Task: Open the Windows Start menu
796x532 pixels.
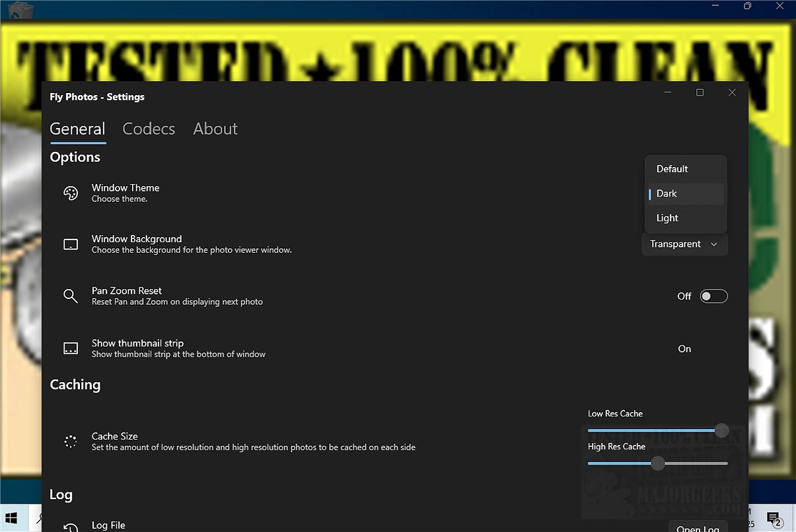Action: [12, 518]
